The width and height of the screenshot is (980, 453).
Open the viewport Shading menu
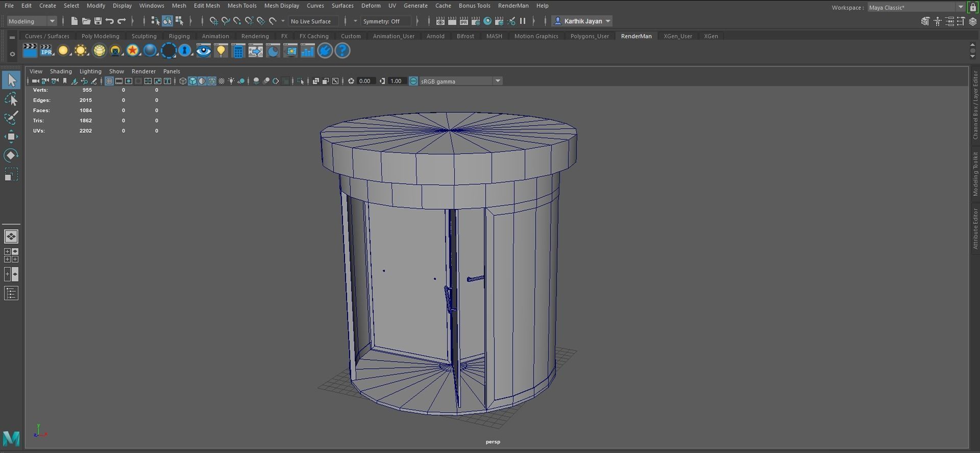tap(61, 71)
